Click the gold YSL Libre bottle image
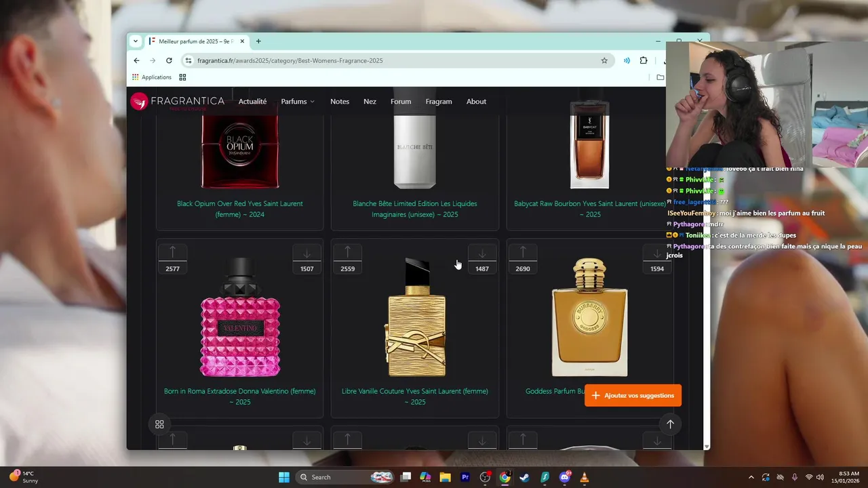The width and height of the screenshot is (868, 488). pyautogui.click(x=416, y=317)
